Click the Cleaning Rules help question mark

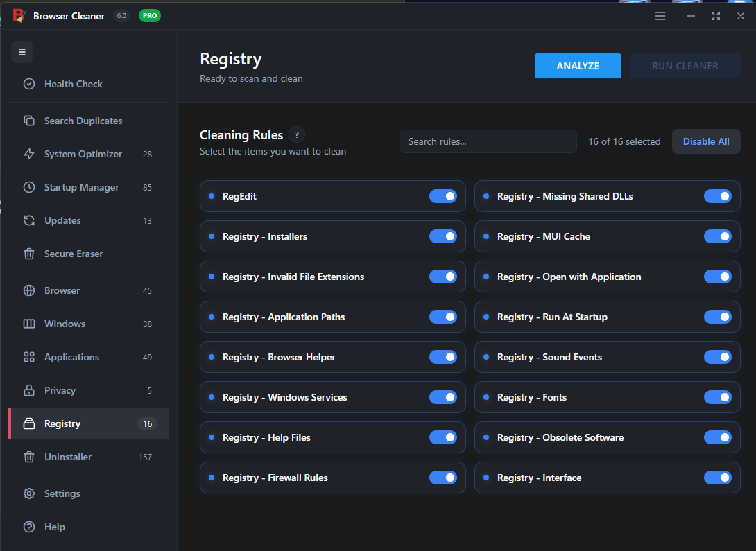(297, 135)
